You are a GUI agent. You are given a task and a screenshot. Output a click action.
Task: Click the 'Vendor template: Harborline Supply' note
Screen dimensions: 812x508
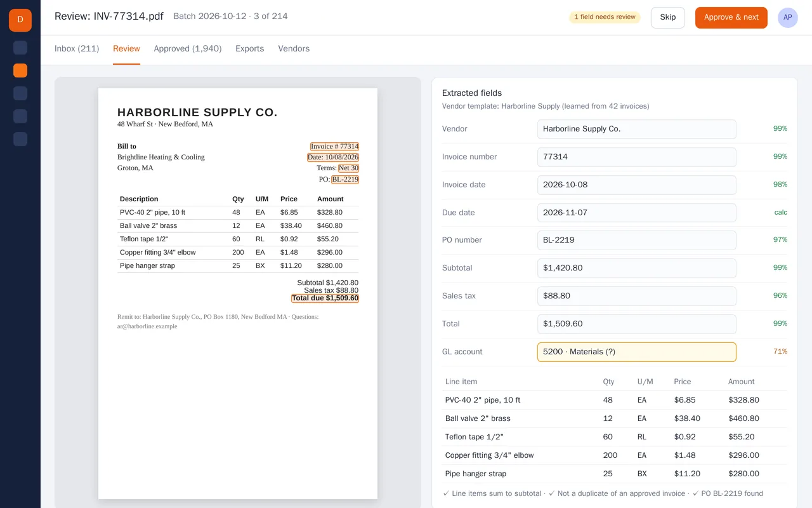click(x=546, y=106)
